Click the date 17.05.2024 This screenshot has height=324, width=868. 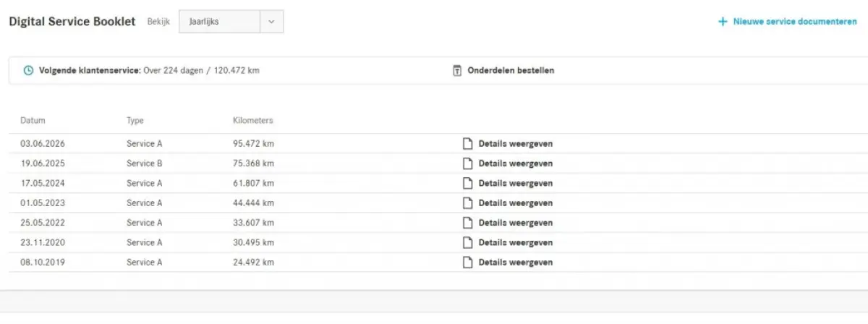43,183
